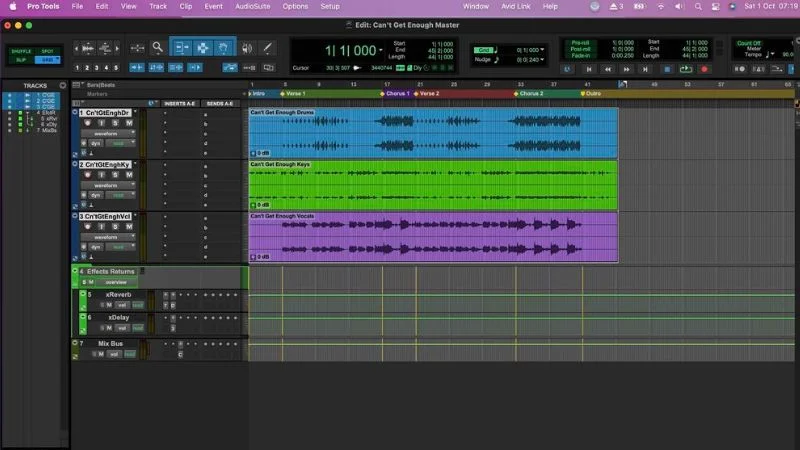The width and height of the screenshot is (800, 450).
Task: Enable Input Monitoring on Cn'tGtEnghKy track
Action: 102,175
